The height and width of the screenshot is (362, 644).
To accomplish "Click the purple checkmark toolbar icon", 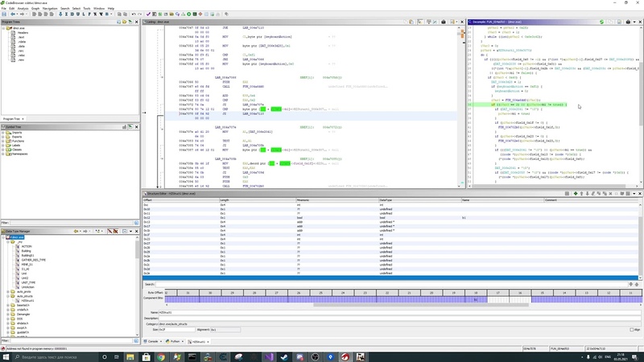I will [148, 14].
